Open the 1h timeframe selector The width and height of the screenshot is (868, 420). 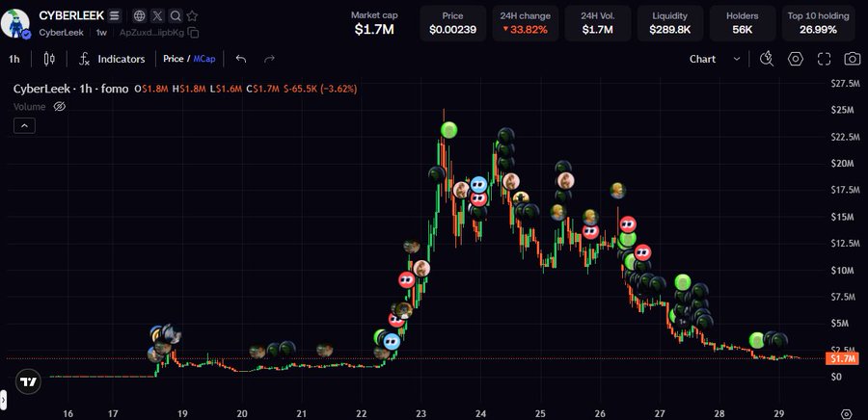tap(14, 59)
